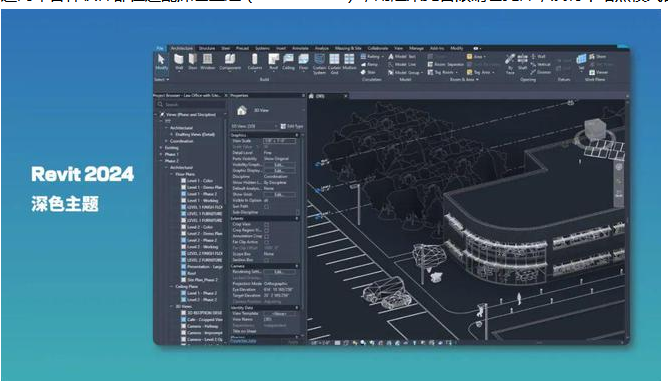Open the work plane Viewer

[x=599, y=72]
